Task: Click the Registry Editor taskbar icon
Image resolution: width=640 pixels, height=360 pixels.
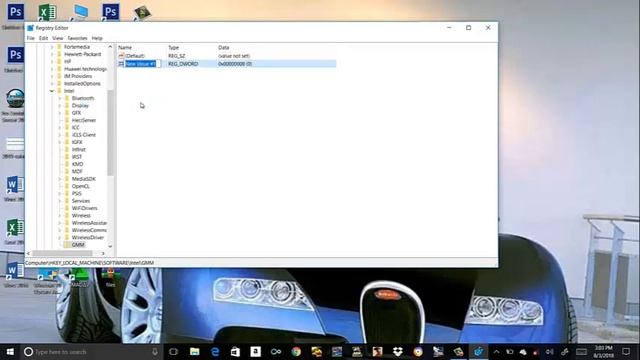Action: pos(478,351)
